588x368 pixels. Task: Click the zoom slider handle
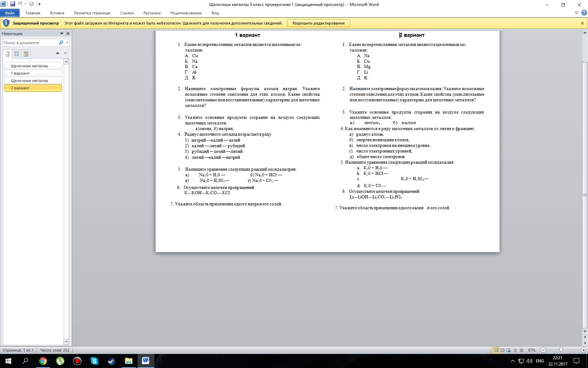click(x=561, y=350)
